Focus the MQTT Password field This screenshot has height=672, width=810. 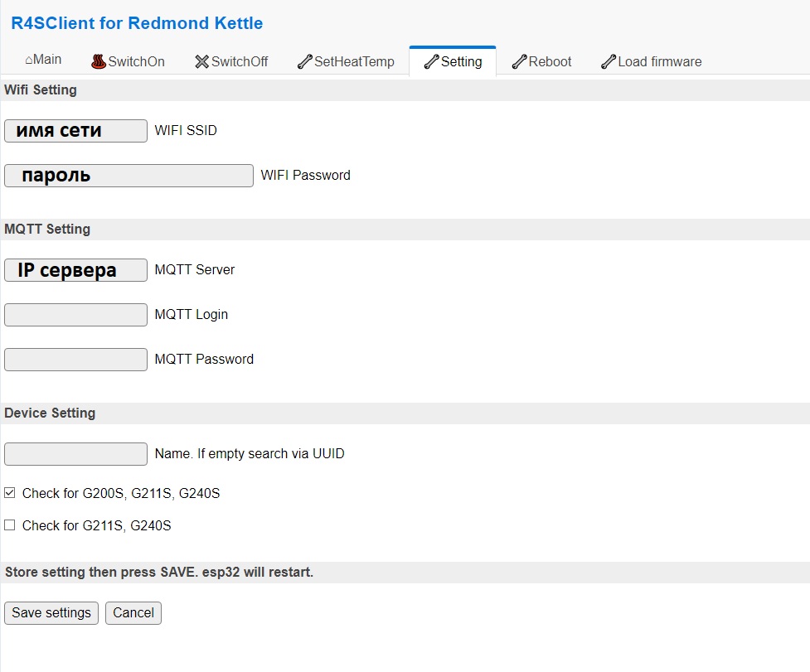(x=75, y=360)
